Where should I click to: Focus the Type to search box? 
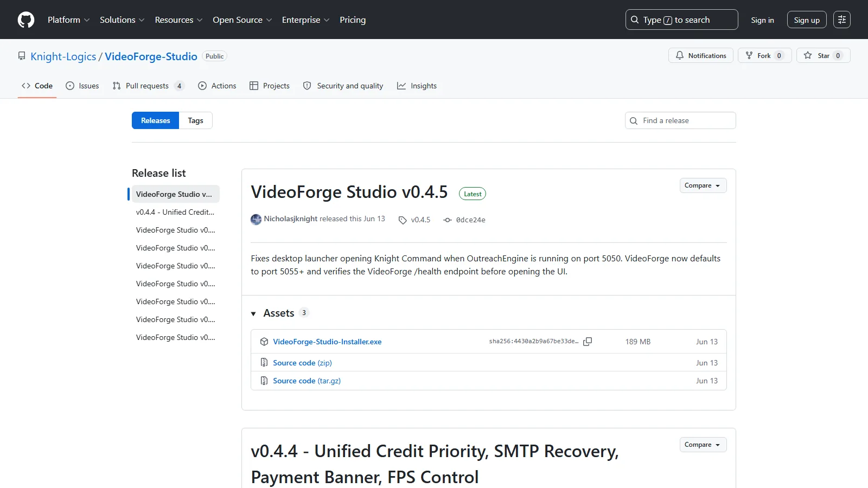681,20
